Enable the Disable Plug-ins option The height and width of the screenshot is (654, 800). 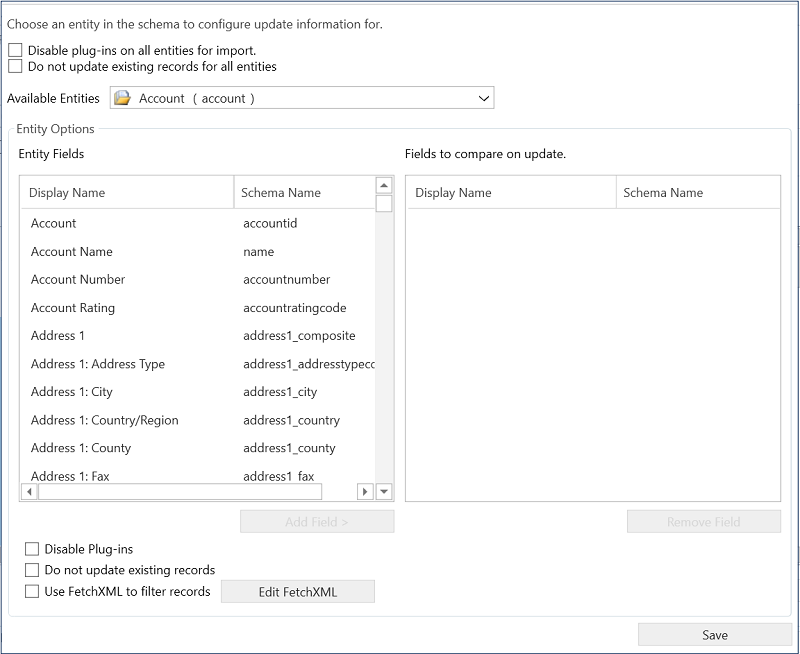(31, 548)
